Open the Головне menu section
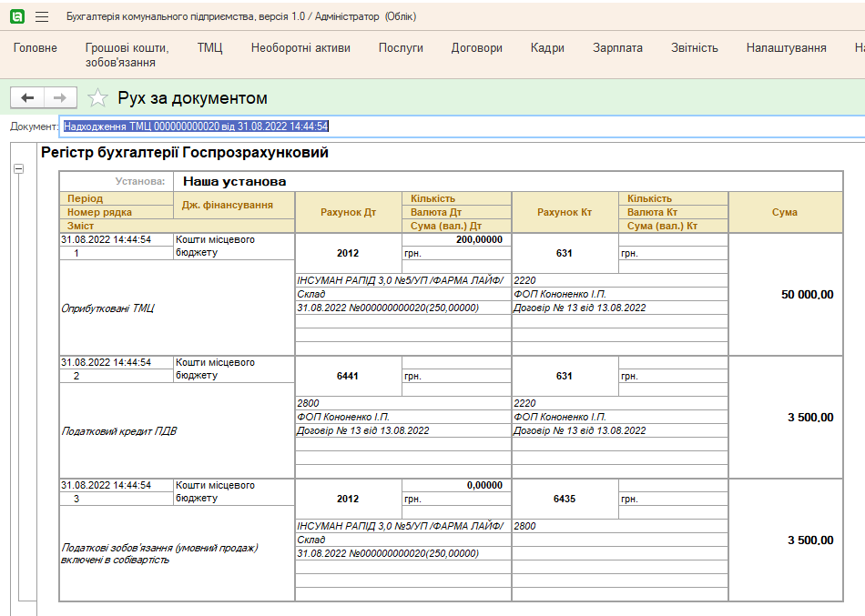This screenshot has width=865, height=616. pyautogui.click(x=35, y=48)
